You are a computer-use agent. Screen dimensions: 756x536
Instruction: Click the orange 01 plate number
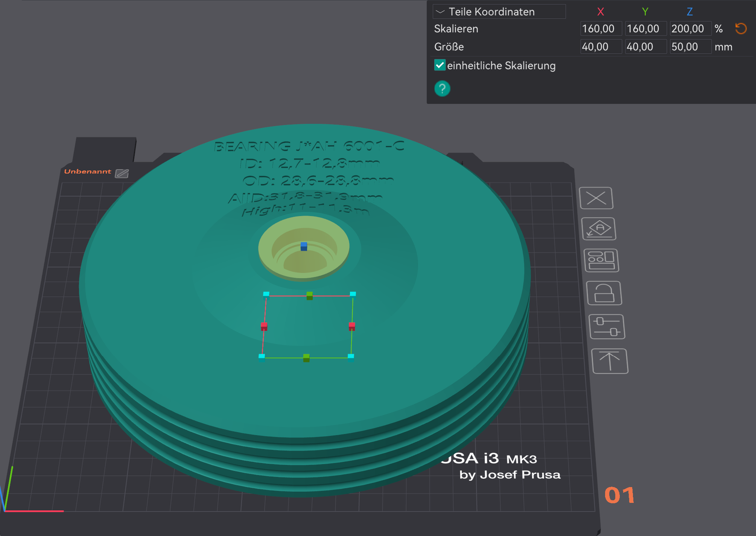[619, 495]
